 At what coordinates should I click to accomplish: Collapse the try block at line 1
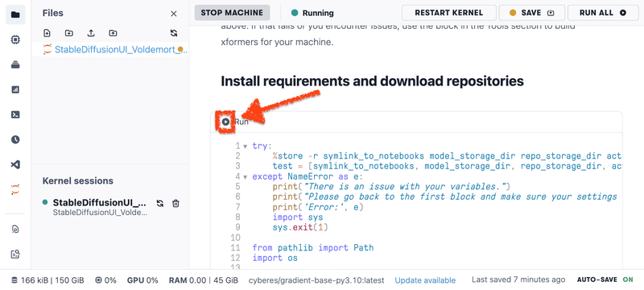pyautogui.click(x=246, y=147)
